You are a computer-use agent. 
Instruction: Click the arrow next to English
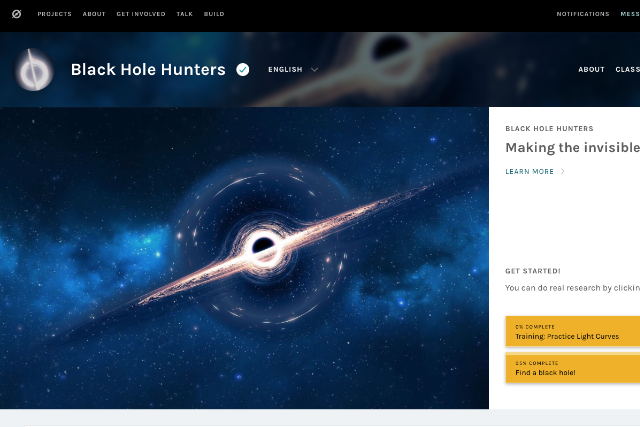click(x=314, y=70)
